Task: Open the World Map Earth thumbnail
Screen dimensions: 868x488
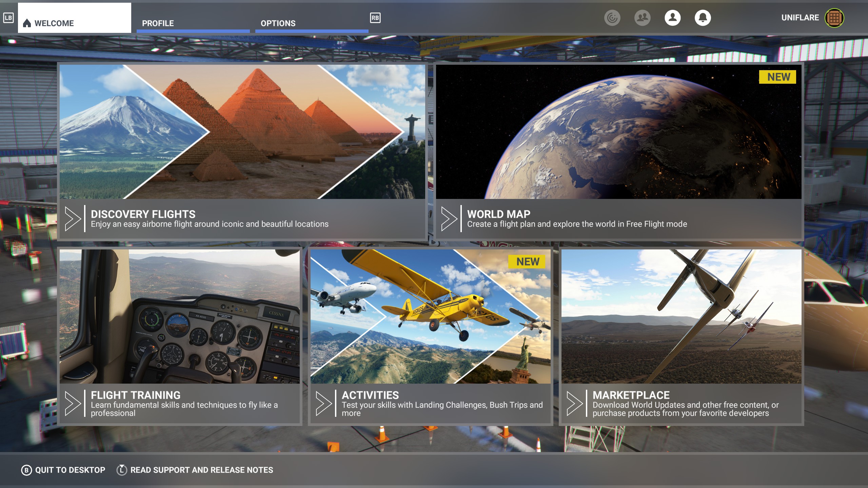Action: (618, 132)
